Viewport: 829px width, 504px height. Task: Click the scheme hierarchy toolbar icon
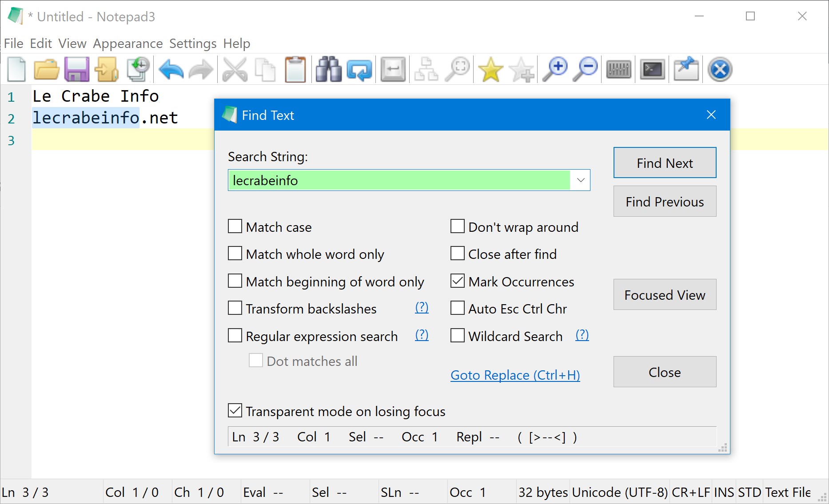tap(426, 69)
